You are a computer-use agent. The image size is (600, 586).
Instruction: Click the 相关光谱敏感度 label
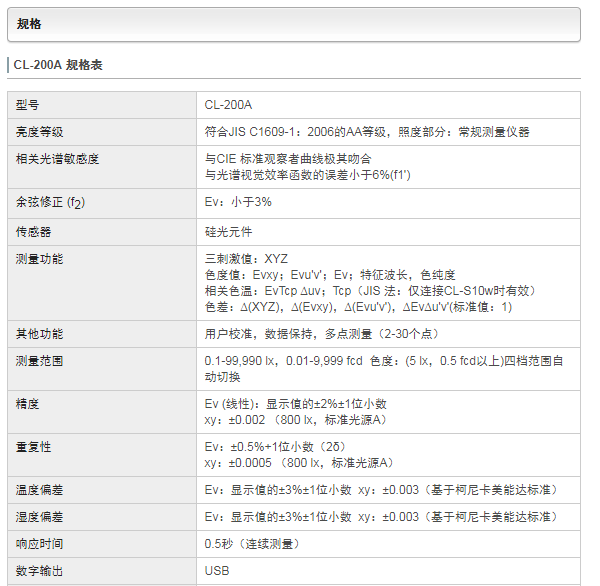tap(57, 159)
